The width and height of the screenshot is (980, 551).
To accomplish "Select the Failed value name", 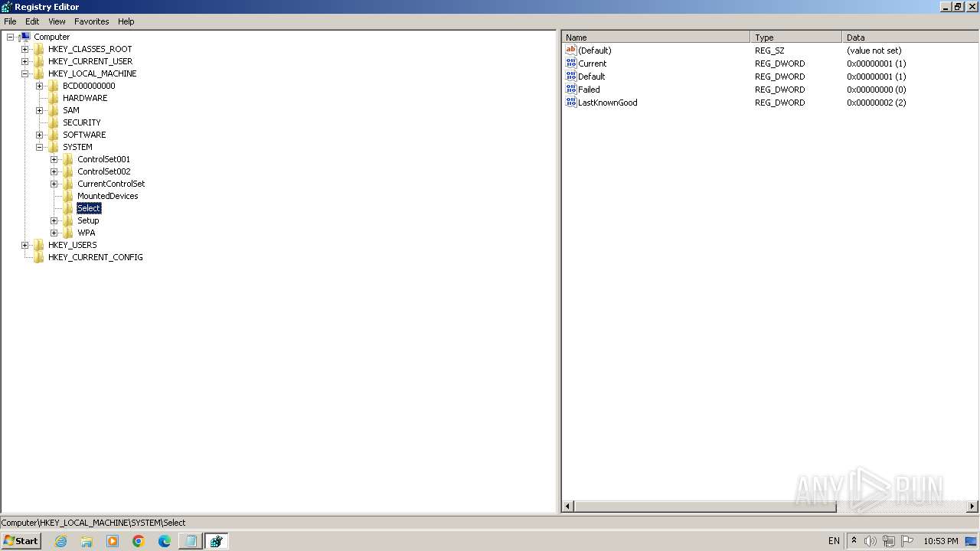I will [x=589, y=90].
